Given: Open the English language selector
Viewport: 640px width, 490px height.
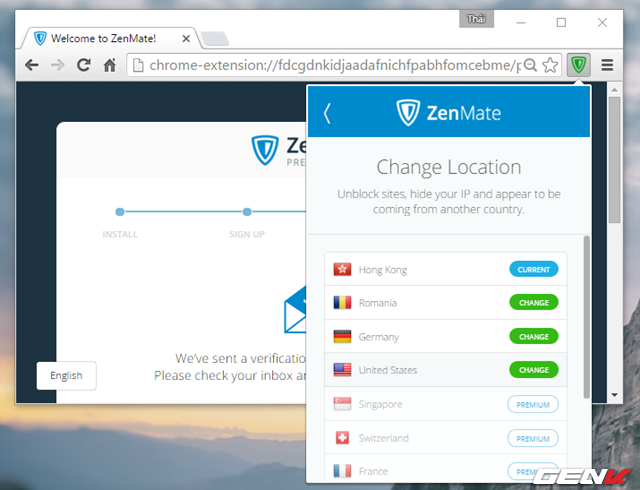Looking at the screenshot, I should point(67,376).
